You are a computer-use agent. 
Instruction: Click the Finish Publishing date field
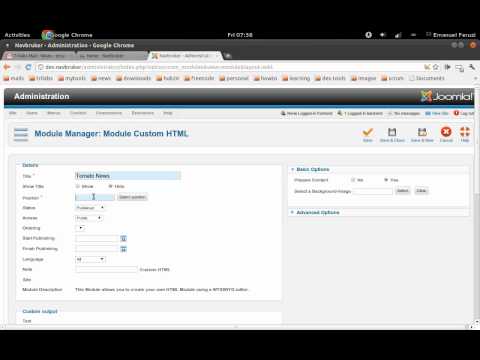point(97,249)
